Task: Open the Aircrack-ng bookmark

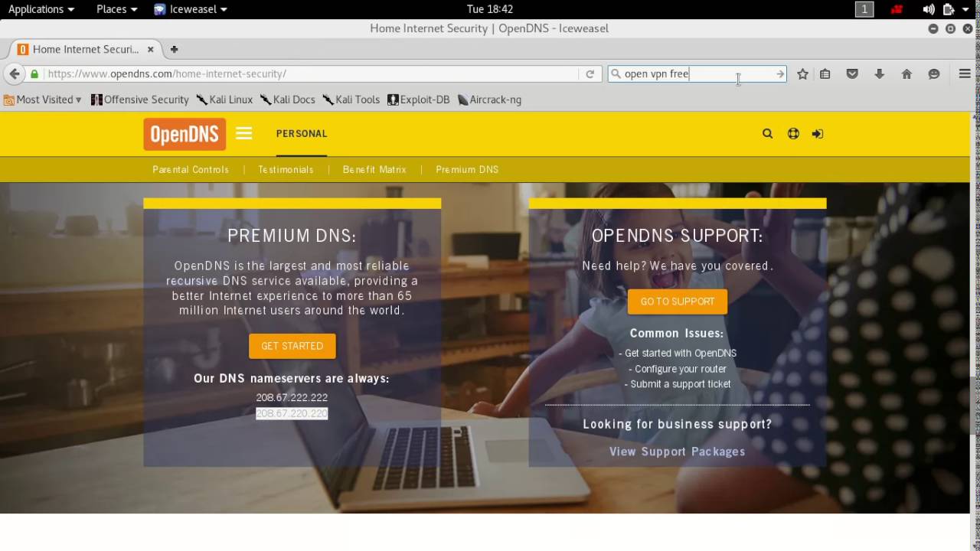Action: (489, 99)
